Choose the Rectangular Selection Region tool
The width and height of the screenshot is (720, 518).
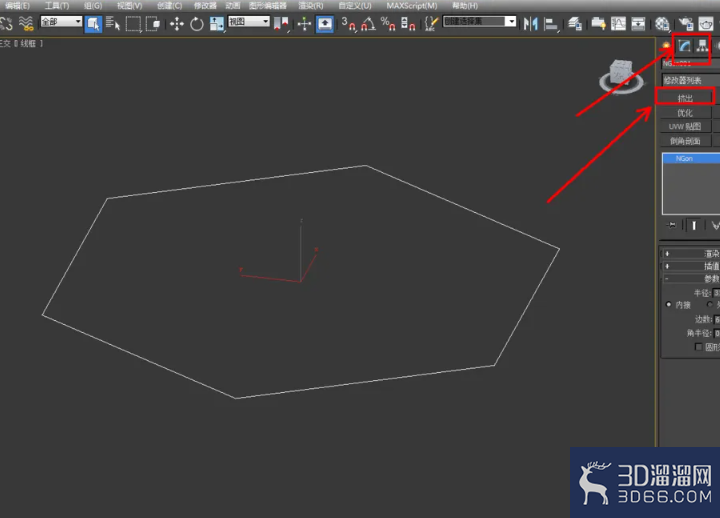click(133, 24)
